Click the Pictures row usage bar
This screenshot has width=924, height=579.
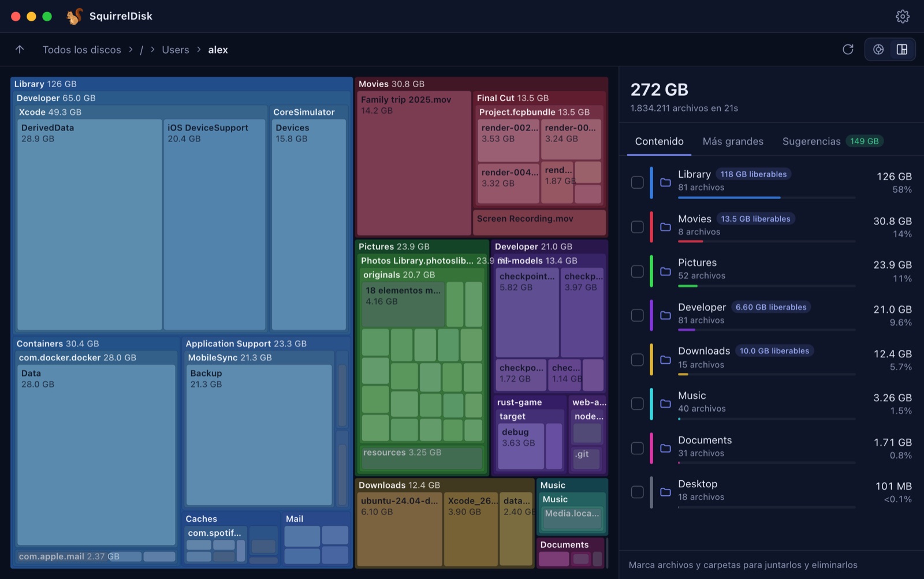pos(766,286)
